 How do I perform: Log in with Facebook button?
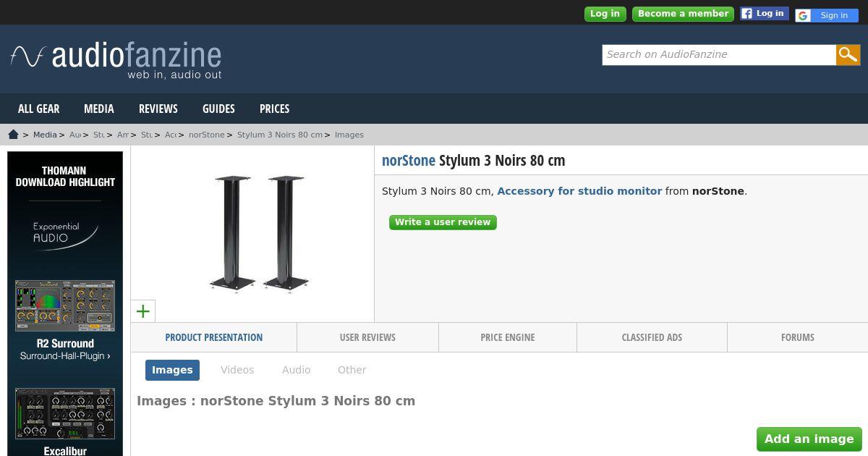pyautogui.click(x=764, y=13)
